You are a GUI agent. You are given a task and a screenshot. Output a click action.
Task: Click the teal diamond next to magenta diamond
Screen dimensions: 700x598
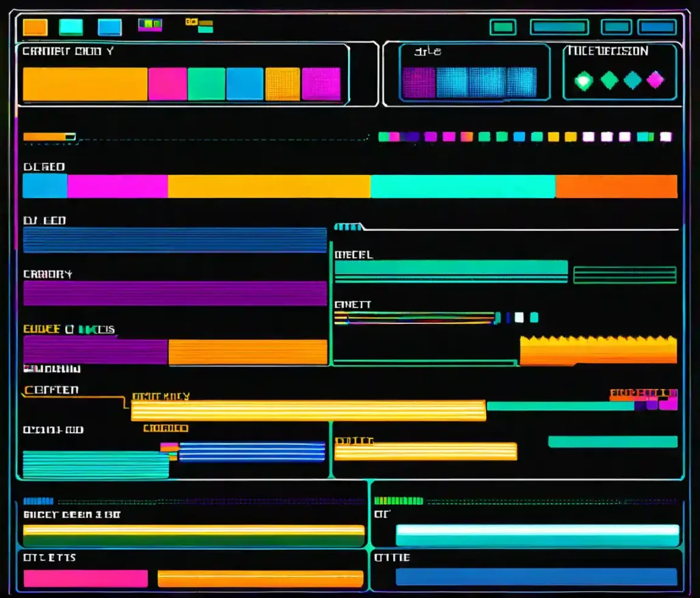click(632, 80)
